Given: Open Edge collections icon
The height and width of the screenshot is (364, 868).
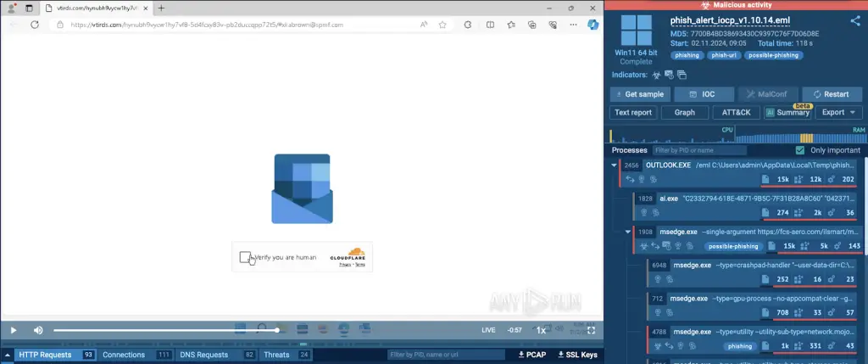Looking at the screenshot, I should pyautogui.click(x=532, y=25).
